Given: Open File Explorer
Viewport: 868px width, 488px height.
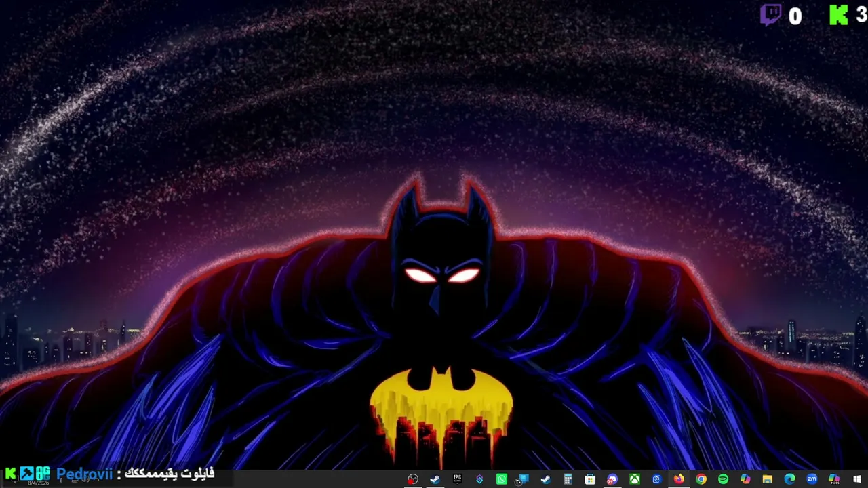Looking at the screenshot, I should point(767,479).
